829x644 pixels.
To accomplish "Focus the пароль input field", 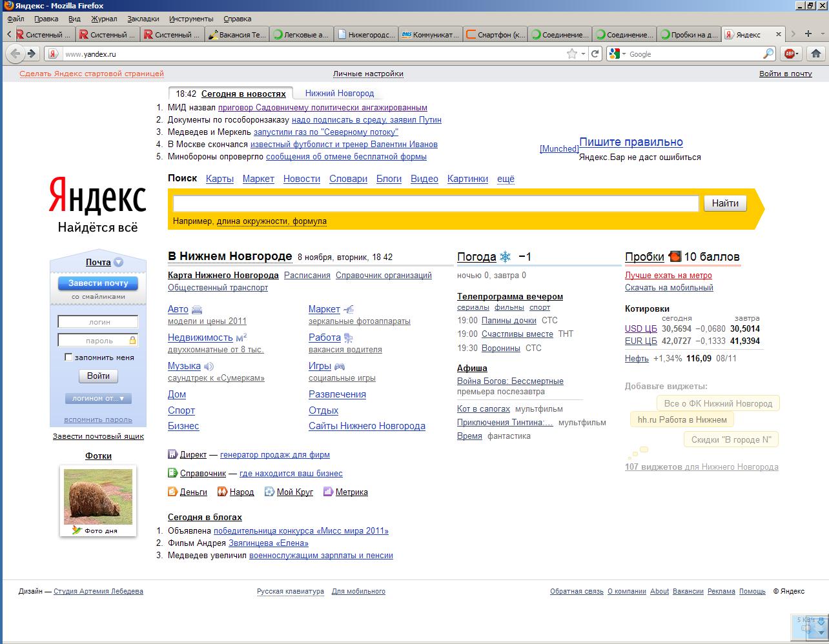I will 98,340.
